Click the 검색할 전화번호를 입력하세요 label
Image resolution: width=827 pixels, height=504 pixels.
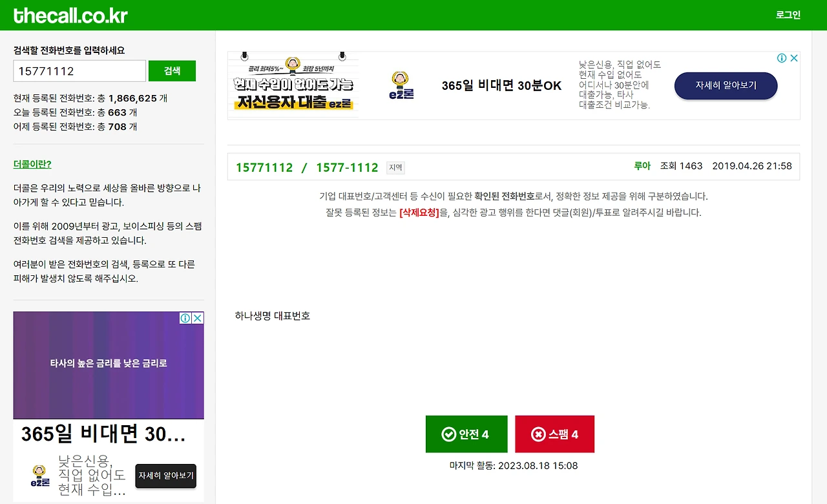click(69, 50)
